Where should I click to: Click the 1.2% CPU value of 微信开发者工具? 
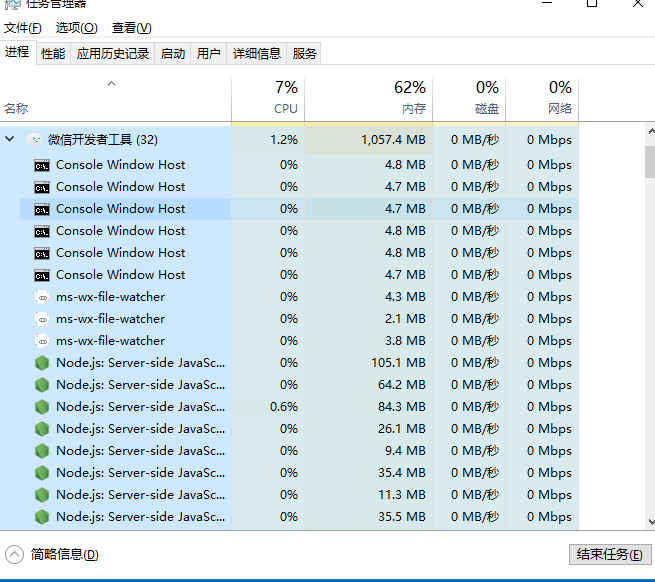284,140
